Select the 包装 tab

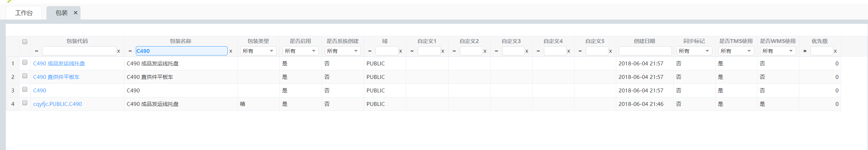click(61, 13)
